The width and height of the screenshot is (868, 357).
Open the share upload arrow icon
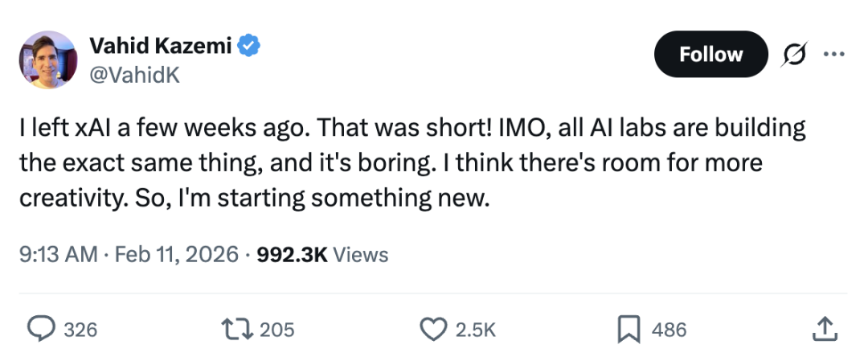tap(825, 328)
